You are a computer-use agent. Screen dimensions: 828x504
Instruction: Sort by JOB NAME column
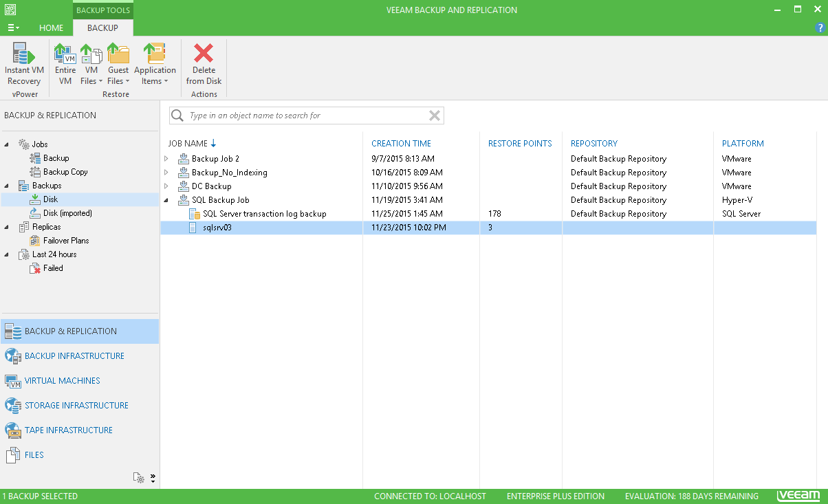(188, 144)
